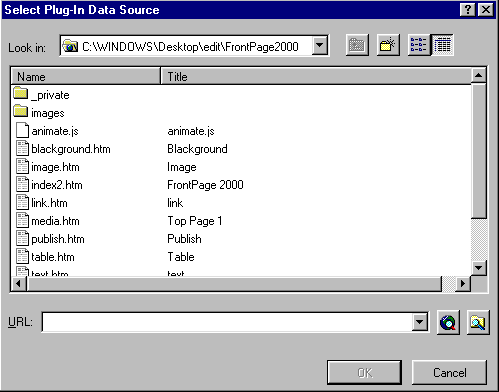This screenshot has height=392, width=499.
Task: Select file name image.htm
Action: click(55, 167)
